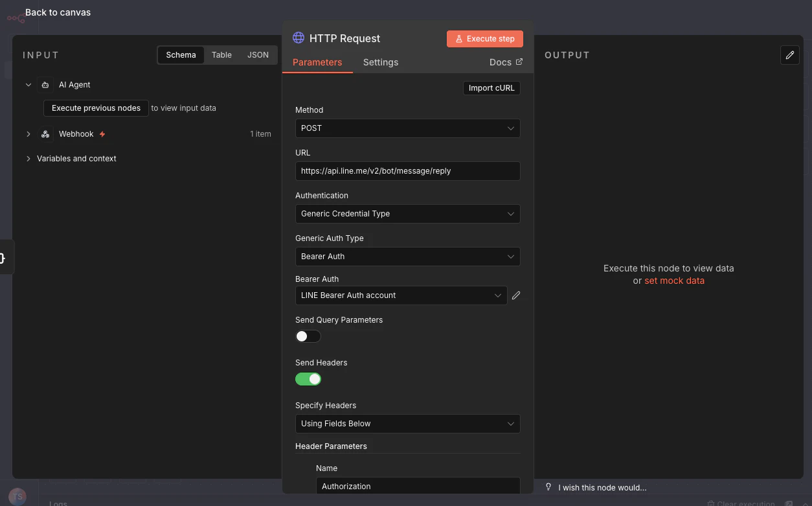Click Back to canvas

[x=58, y=12]
